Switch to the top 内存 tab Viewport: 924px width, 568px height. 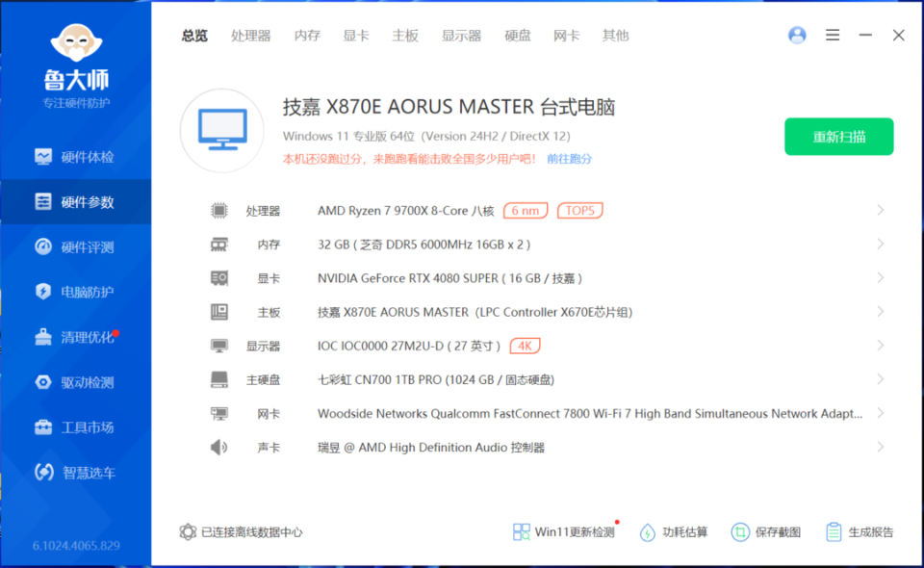pos(307,36)
